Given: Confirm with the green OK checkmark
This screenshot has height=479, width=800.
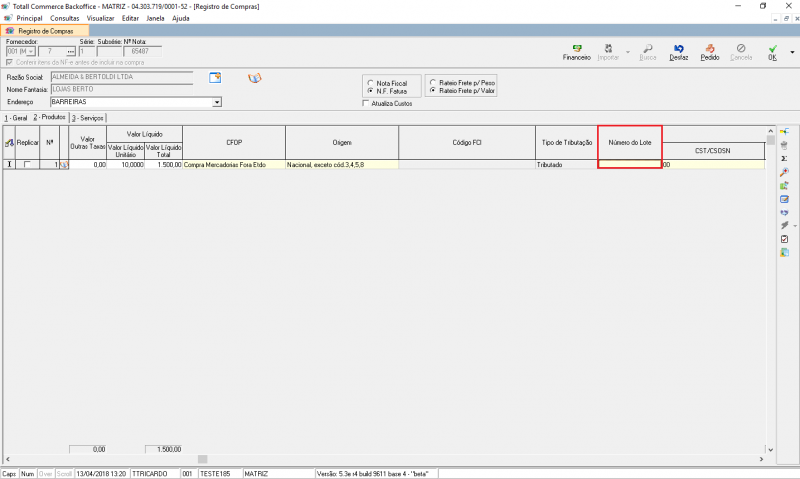Looking at the screenshot, I should coord(772,52).
